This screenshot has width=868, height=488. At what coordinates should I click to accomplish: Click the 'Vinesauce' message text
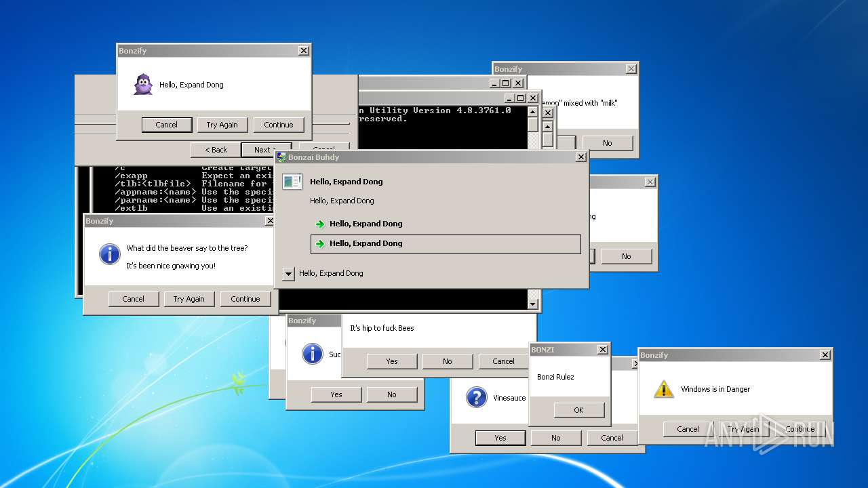pyautogui.click(x=509, y=398)
